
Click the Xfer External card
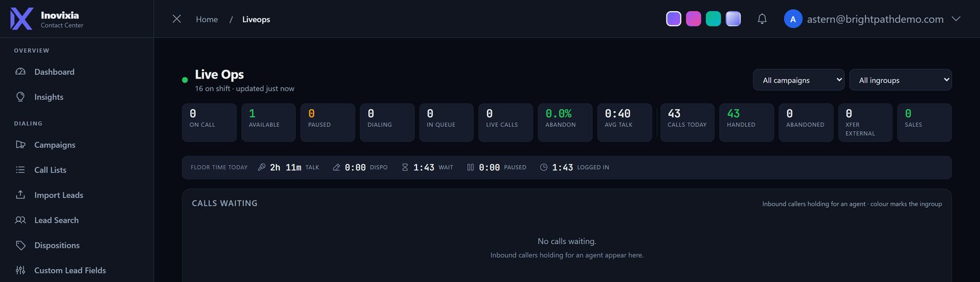865,123
